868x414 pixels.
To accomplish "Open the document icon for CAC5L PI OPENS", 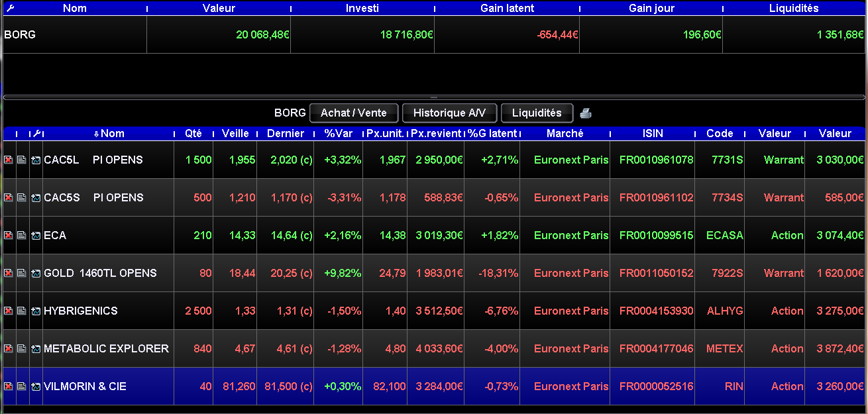I will point(22,160).
